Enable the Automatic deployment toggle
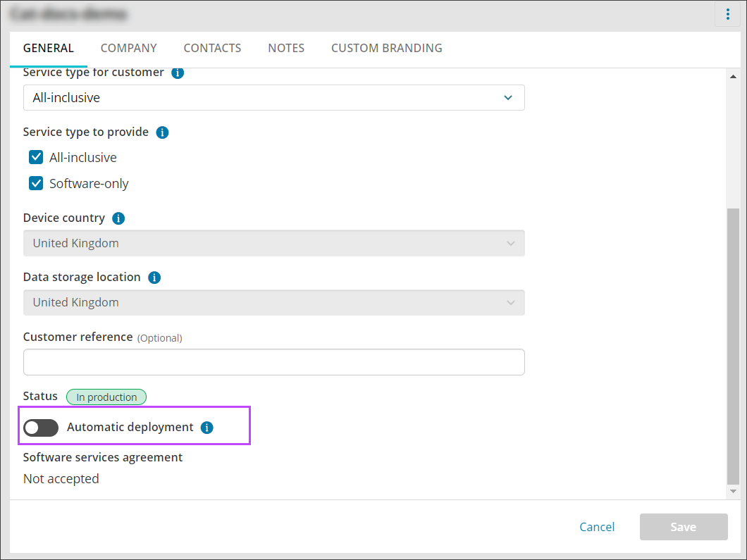Image resolution: width=747 pixels, height=560 pixels. (41, 428)
